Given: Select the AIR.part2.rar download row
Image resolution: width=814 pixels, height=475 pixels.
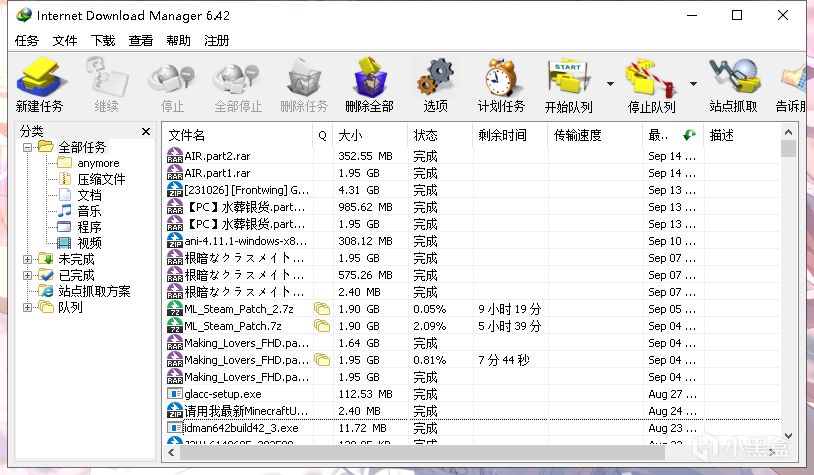Looking at the screenshot, I should tap(471, 156).
